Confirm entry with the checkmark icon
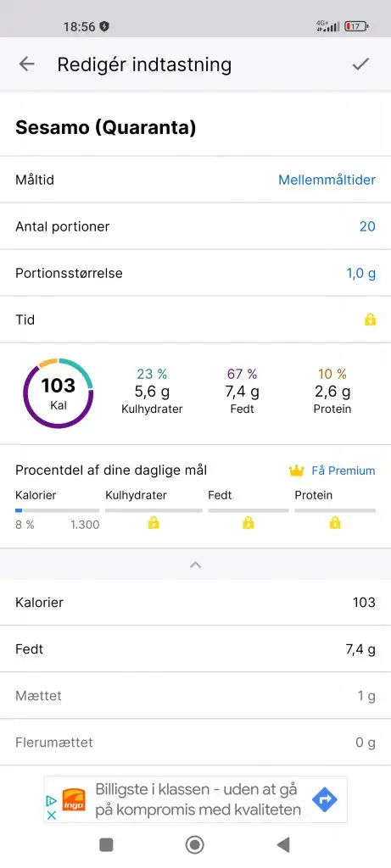Viewport: 391px width, 868px height. coord(360,64)
